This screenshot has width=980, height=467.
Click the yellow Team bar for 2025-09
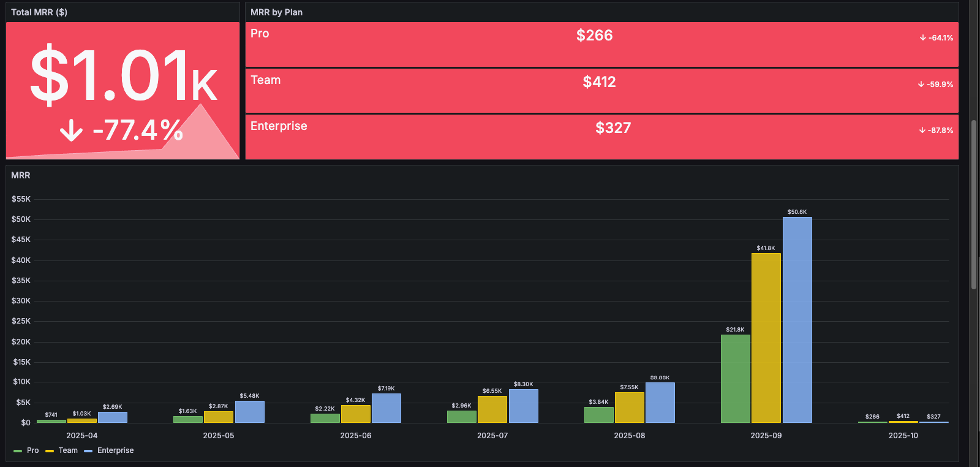pyautogui.click(x=766, y=338)
